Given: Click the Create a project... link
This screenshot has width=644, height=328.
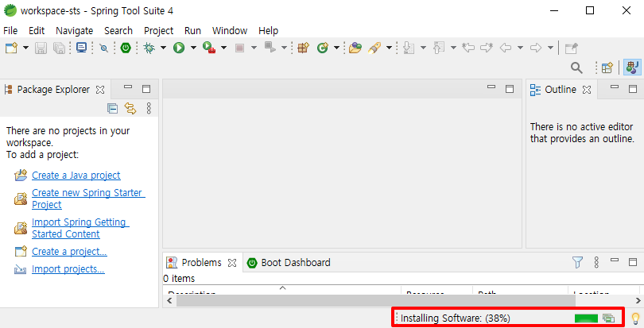Looking at the screenshot, I should [x=69, y=252].
